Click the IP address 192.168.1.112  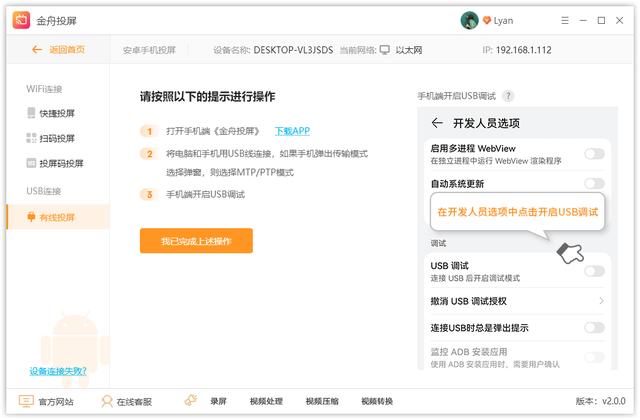point(524,50)
